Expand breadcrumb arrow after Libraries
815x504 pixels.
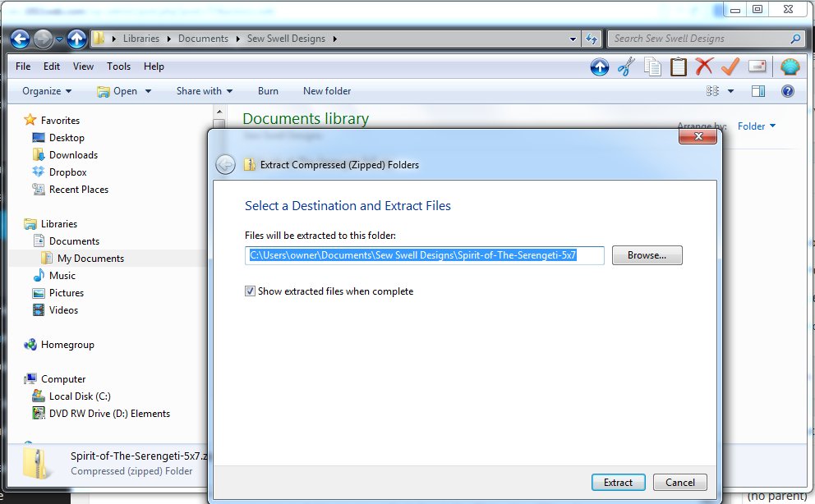pos(169,39)
